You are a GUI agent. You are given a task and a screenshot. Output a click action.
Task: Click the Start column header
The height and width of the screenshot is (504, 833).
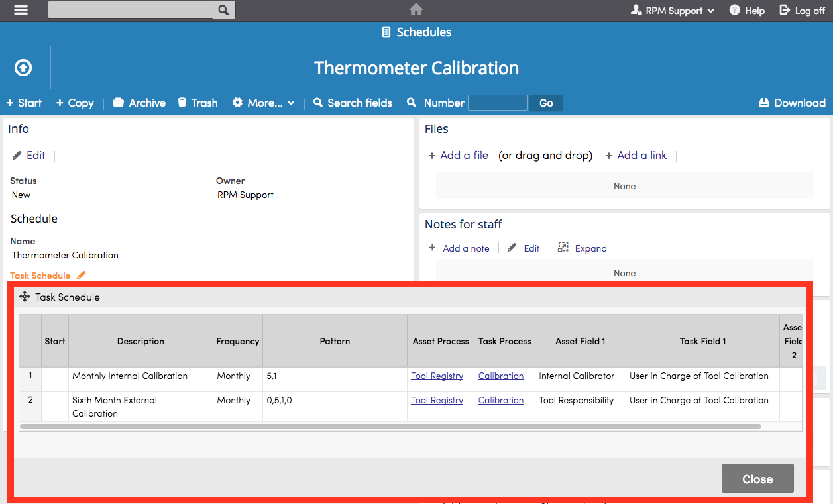pyautogui.click(x=55, y=341)
